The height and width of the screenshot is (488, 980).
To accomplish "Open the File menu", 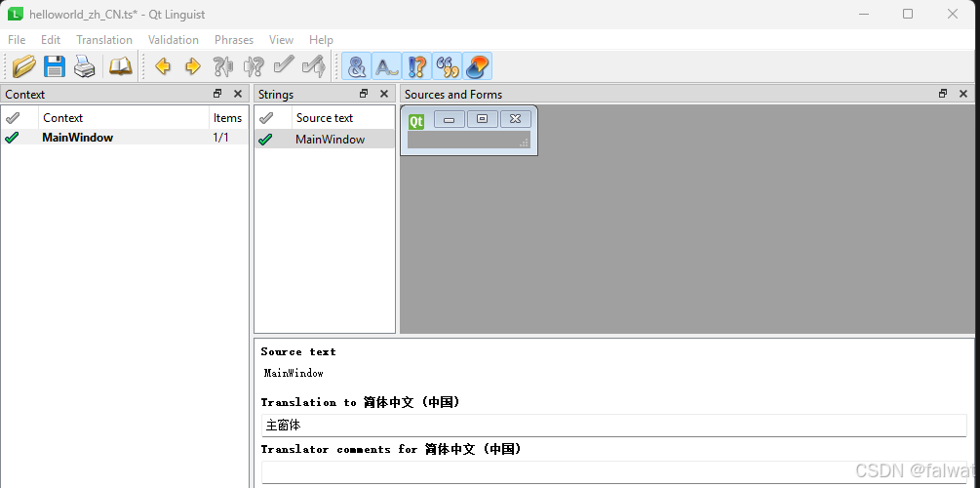I will [x=17, y=40].
